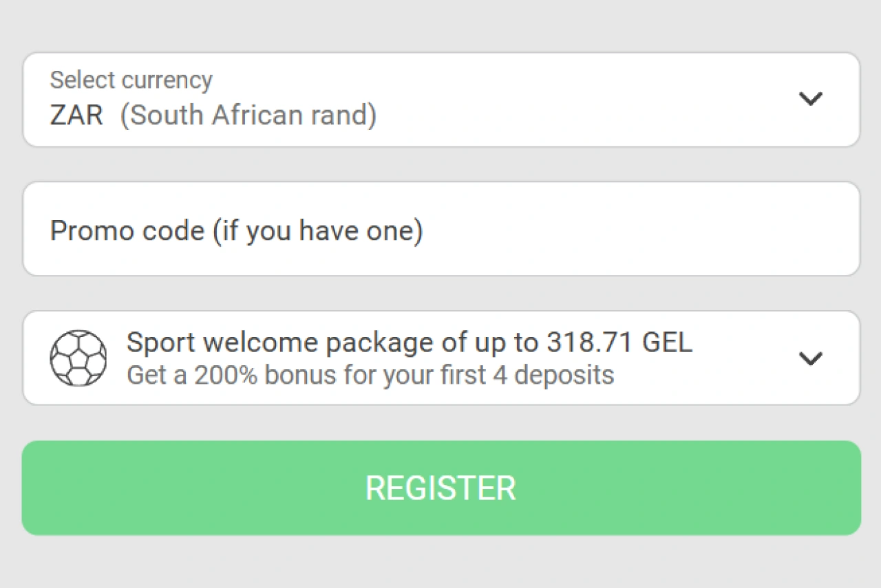The height and width of the screenshot is (588, 881).
Task: Click the 318.71 GEL bonus amount
Action: pyautogui.click(x=619, y=342)
